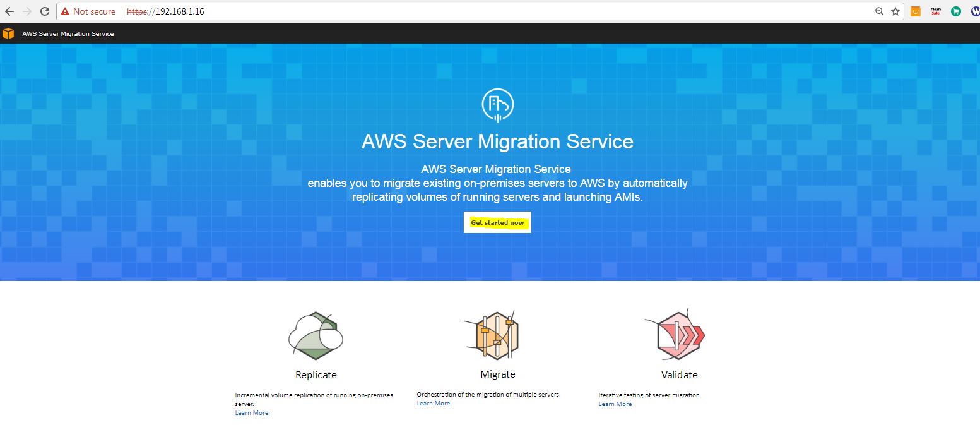Click the Not secure warning indicator
980x425 pixels.
click(88, 11)
